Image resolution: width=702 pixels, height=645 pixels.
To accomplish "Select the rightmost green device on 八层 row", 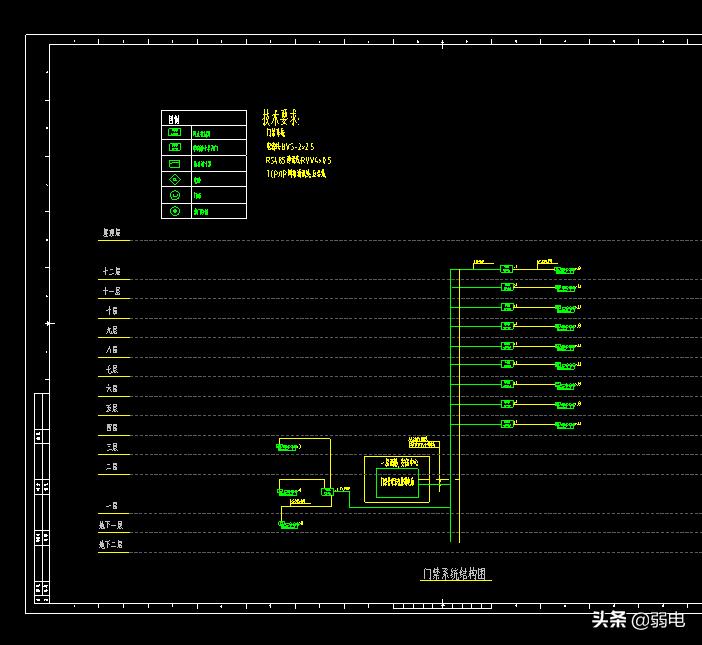I will point(567,346).
